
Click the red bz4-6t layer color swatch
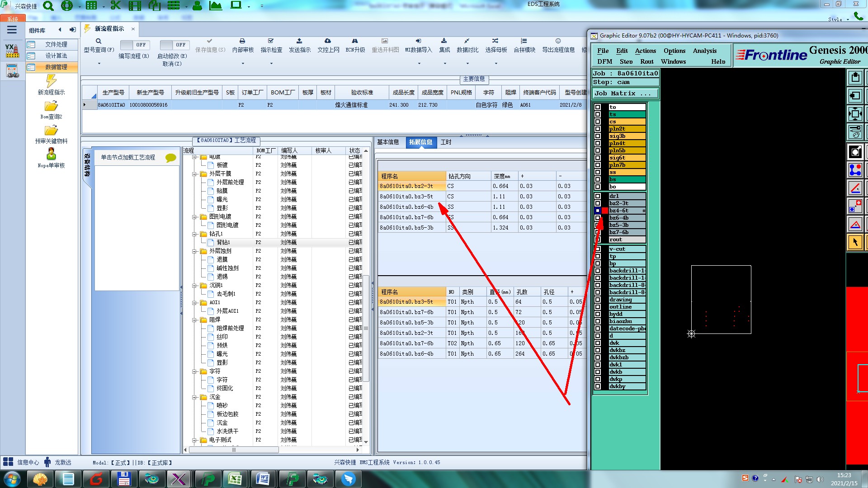click(605, 211)
